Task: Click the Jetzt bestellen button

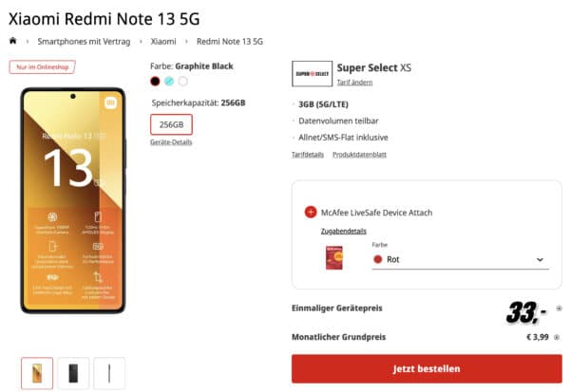Action: coord(427,369)
